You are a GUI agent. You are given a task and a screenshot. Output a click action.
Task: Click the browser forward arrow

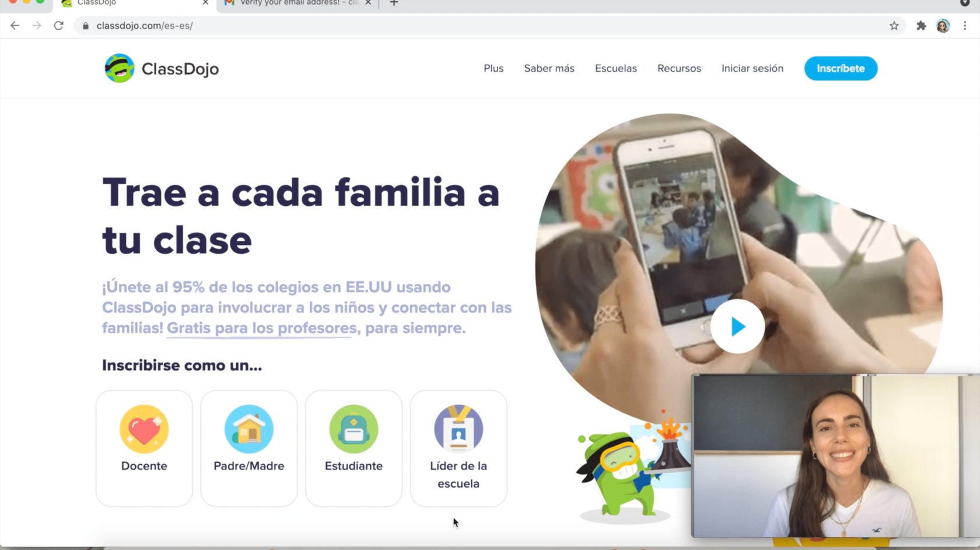point(37,26)
